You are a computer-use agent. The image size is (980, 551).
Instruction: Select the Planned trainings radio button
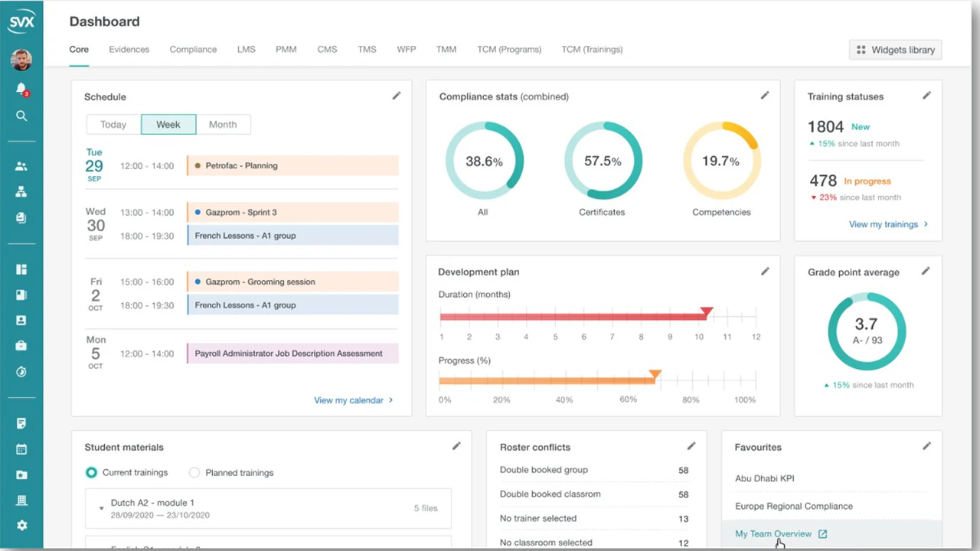pyautogui.click(x=194, y=472)
